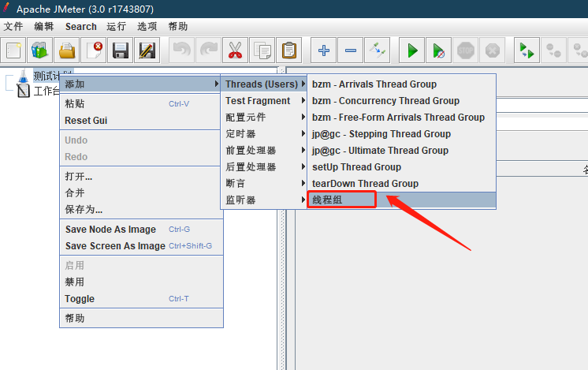The height and width of the screenshot is (370, 588).
Task: Open the 文件 menu
Action: [x=13, y=26]
